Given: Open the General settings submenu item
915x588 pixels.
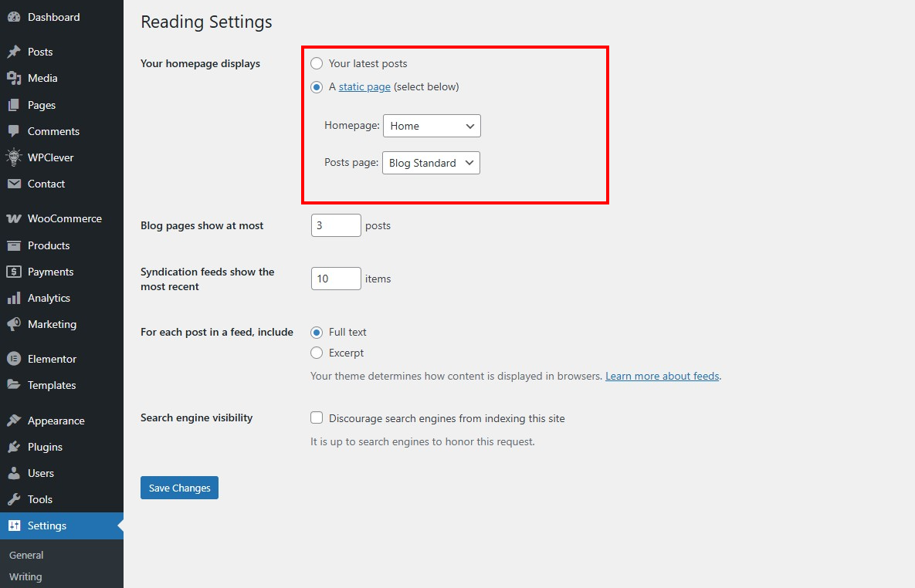Looking at the screenshot, I should tap(26, 555).
